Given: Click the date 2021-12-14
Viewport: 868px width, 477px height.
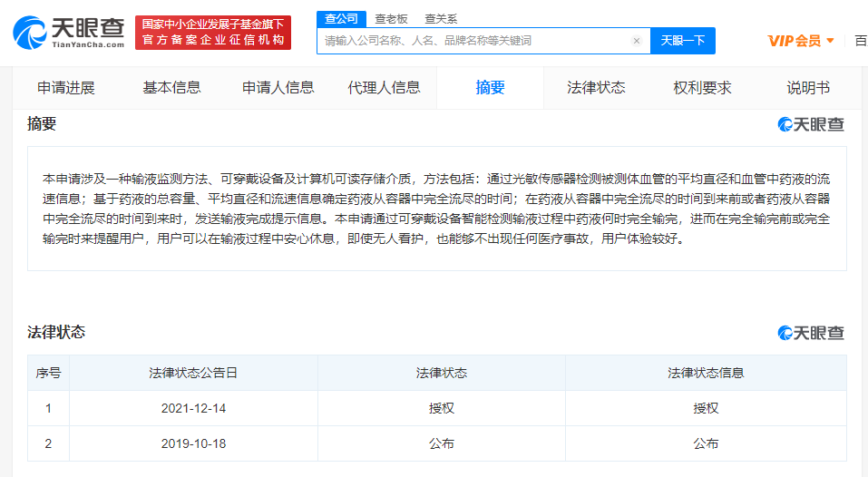Looking at the screenshot, I should [193, 408].
